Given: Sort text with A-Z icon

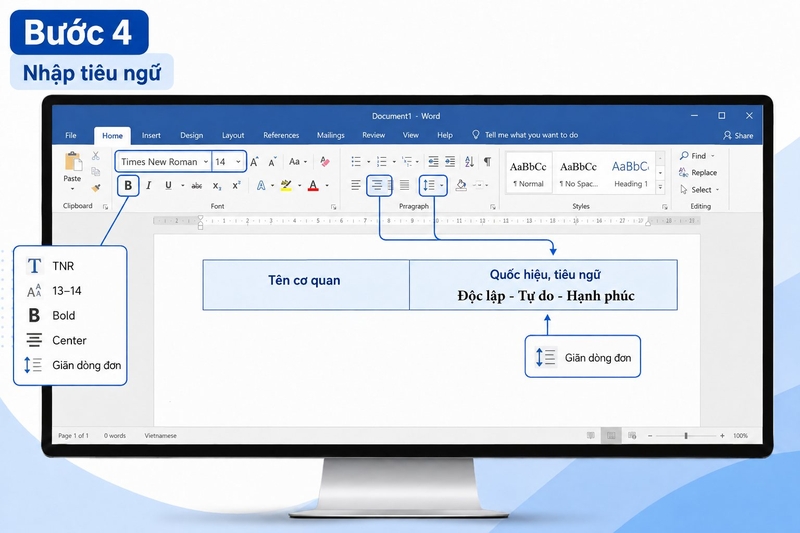Looking at the screenshot, I should click(x=469, y=162).
